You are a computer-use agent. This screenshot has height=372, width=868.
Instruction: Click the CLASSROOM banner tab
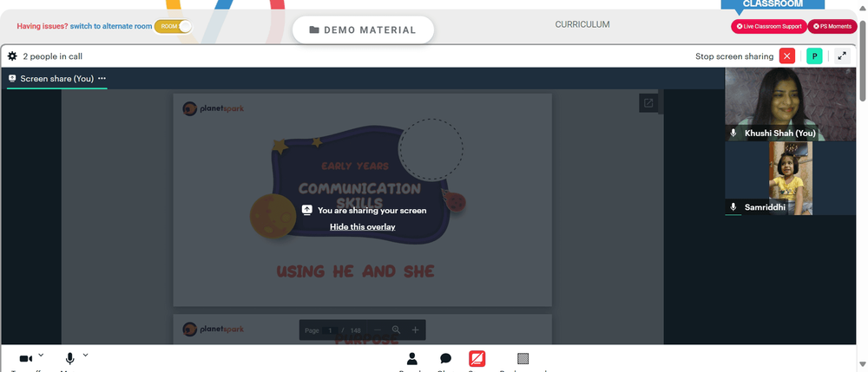coord(773,4)
